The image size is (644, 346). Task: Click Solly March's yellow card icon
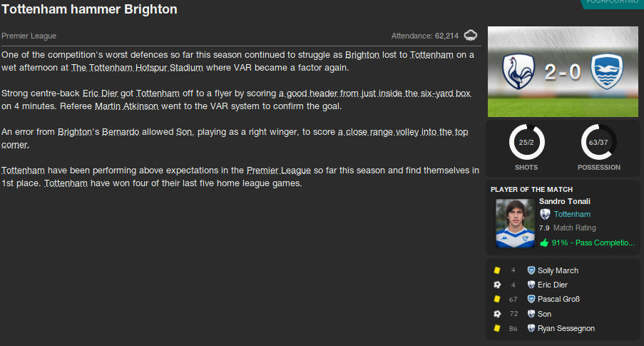pyautogui.click(x=496, y=270)
